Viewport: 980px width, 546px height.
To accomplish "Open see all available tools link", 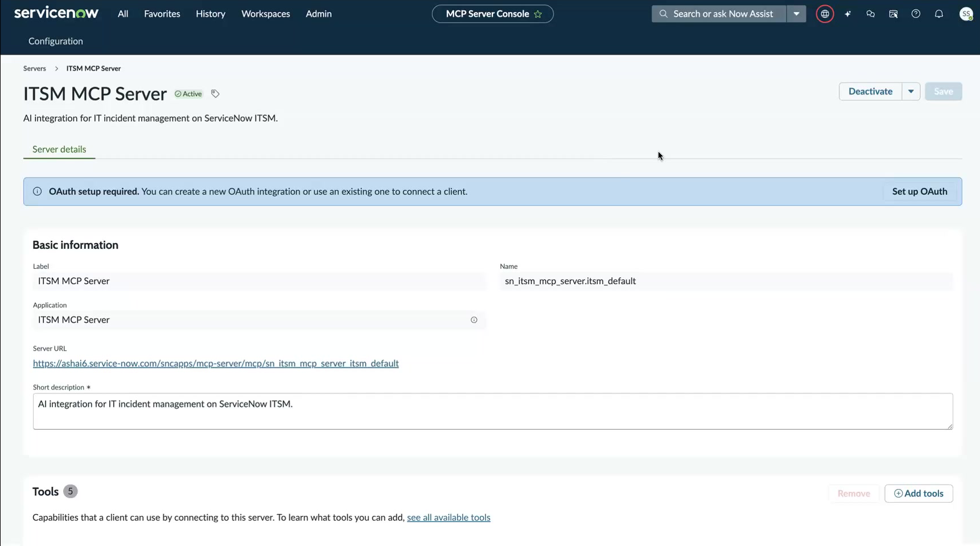I will [448, 518].
